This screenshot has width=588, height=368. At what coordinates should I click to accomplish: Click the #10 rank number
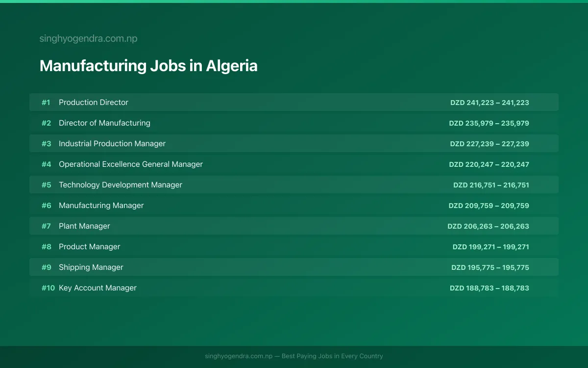[48, 288]
